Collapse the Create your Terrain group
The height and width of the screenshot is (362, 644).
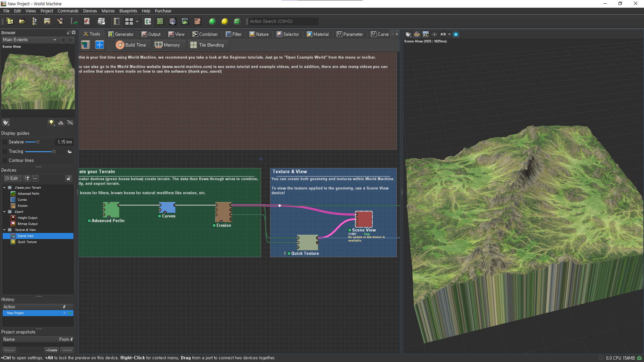tap(4, 188)
